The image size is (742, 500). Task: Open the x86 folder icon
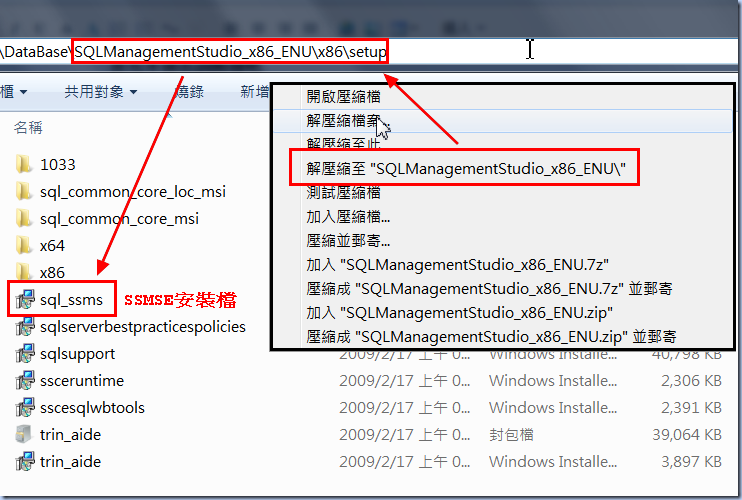pos(24,272)
